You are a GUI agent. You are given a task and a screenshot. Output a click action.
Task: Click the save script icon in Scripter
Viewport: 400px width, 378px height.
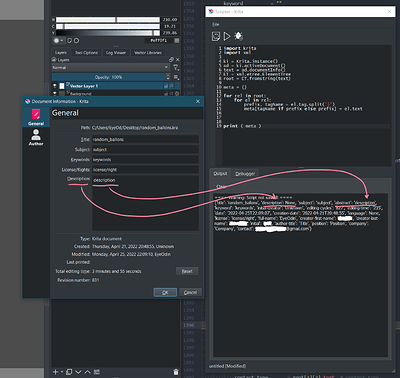click(216, 36)
